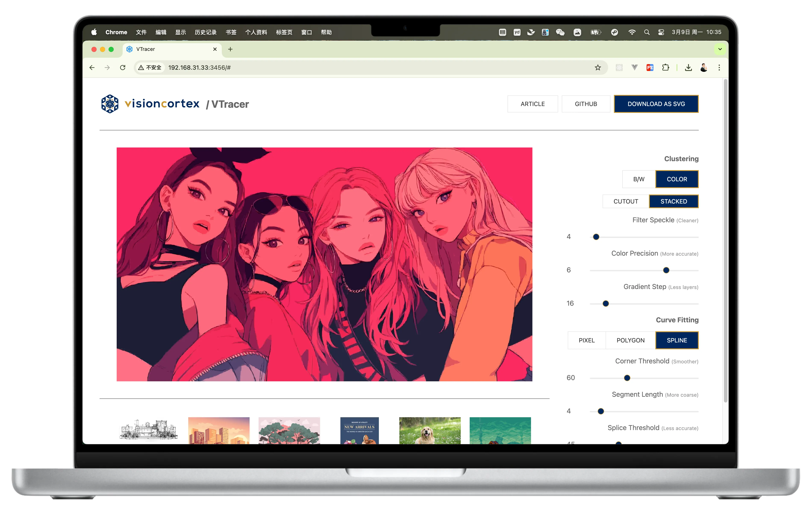Image resolution: width=812 pixels, height=513 pixels.
Task: Bookmark this page with the star icon
Action: 598,68
